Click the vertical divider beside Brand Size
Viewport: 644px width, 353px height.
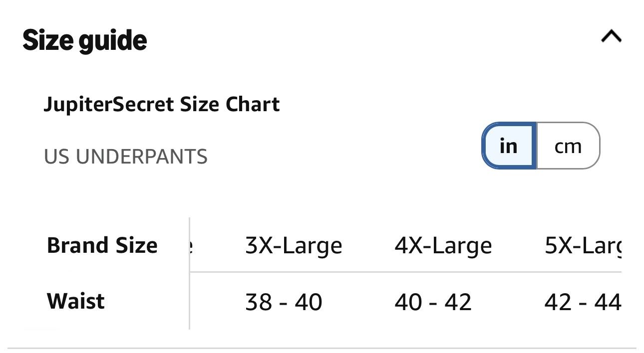(x=190, y=273)
